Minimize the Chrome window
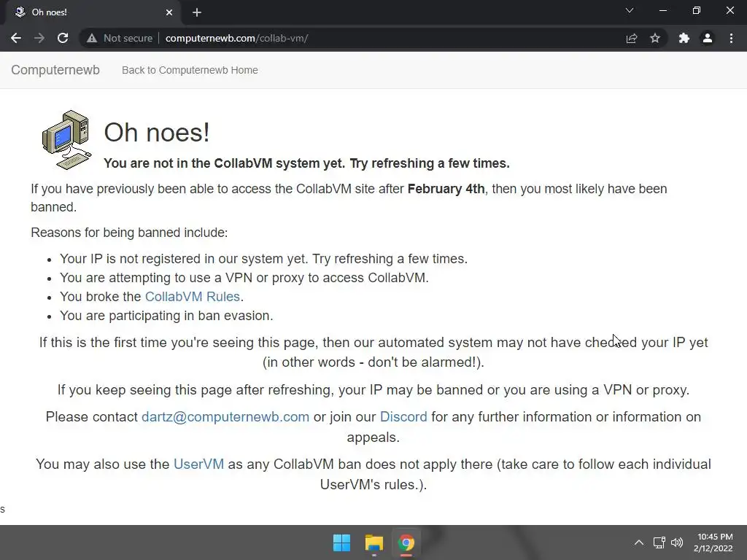Image resolution: width=747 pixels, height=560 pixels. point(662,10)
